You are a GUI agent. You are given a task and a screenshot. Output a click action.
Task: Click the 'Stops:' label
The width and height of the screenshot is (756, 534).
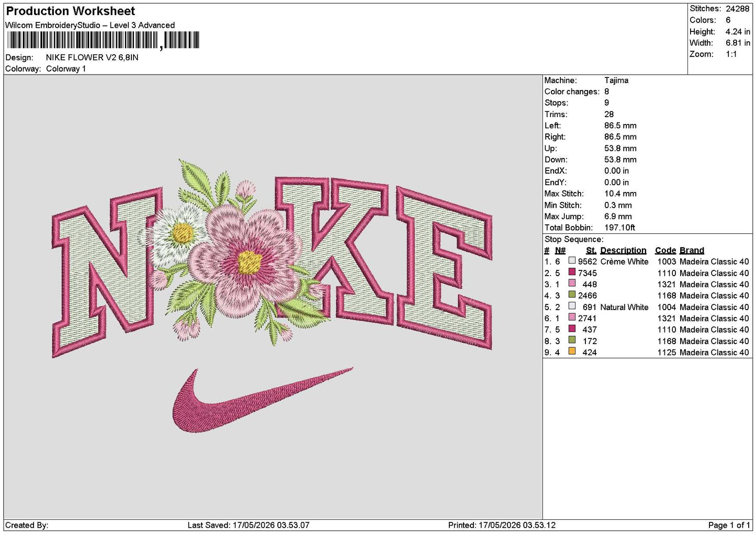556,103
